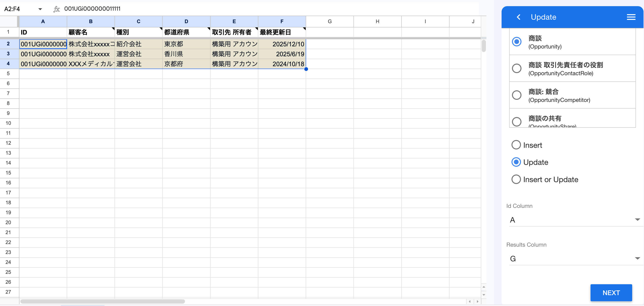Open the Results Column dropdown
The image size is (644, 306).
coord(637,258)
